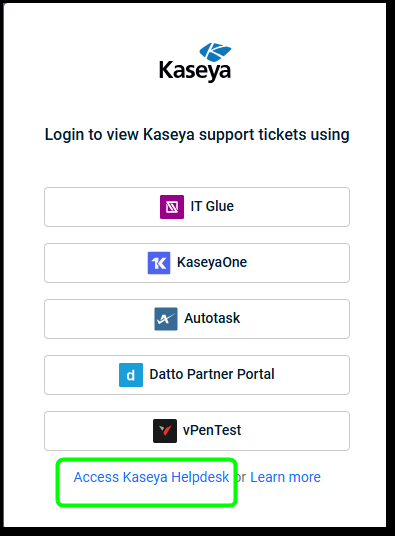
Task: Click the blue Kaseya logo emblem
Action: (x=215, y=52)
